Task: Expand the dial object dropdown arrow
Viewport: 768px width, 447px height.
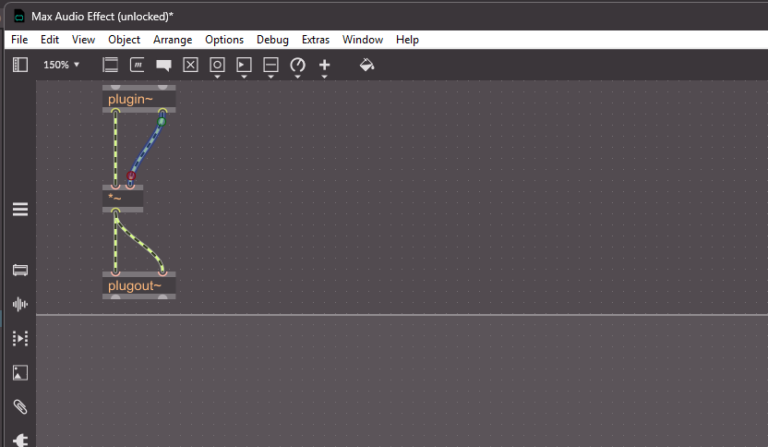Action: [x=297, y=77]
